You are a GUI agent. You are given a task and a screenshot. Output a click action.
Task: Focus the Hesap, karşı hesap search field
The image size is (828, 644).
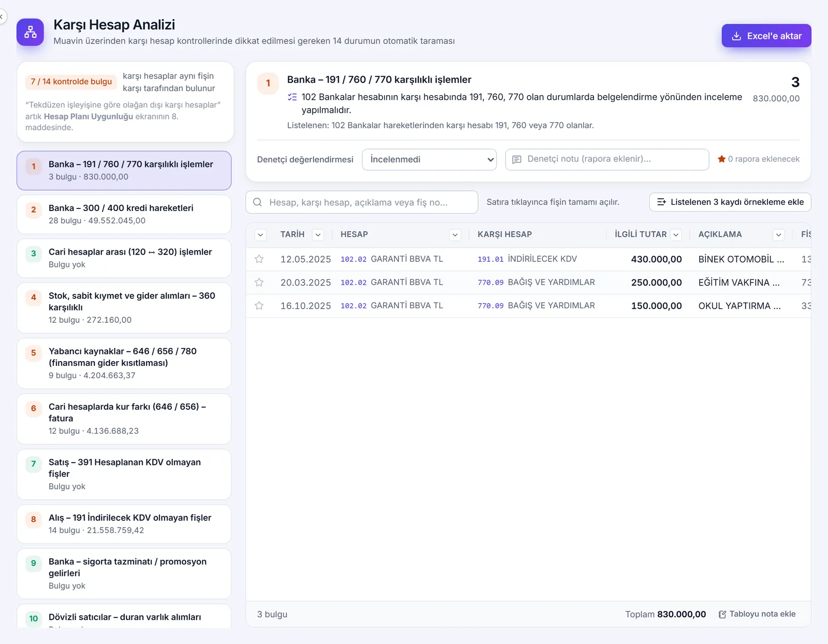[362, 202]
